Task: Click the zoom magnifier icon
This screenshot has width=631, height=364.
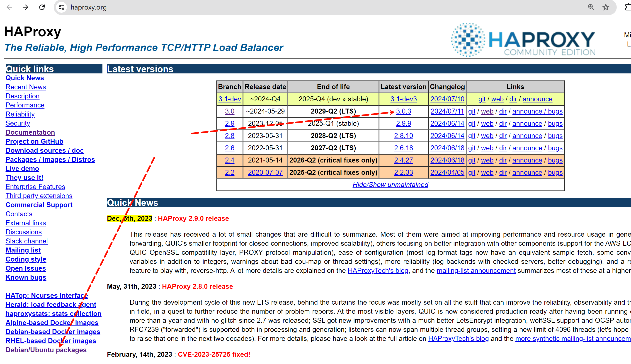Action: click(x=591, y=7)
